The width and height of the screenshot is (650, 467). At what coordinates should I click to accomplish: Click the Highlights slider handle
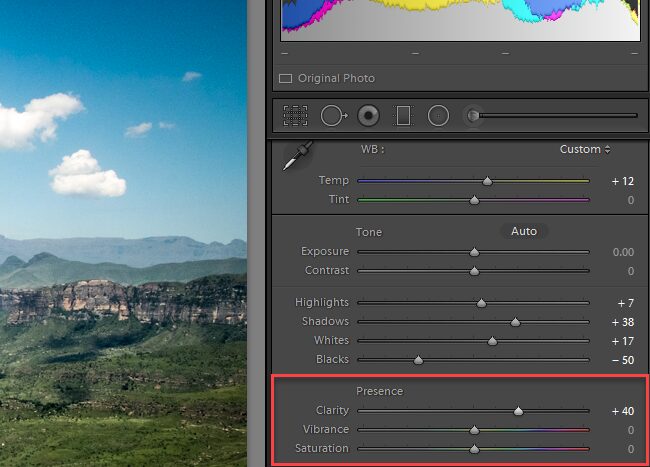tap(481, 303)
